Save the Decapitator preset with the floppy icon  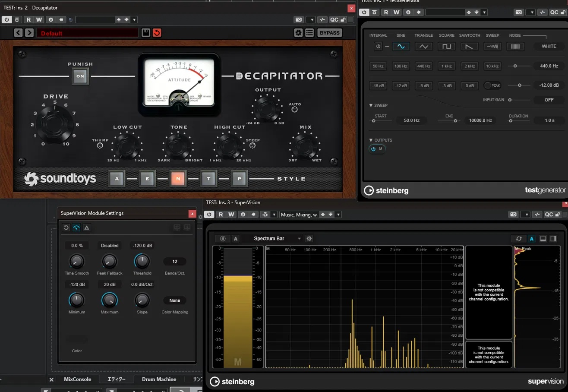pyautogui.click(x=146, y=33)
